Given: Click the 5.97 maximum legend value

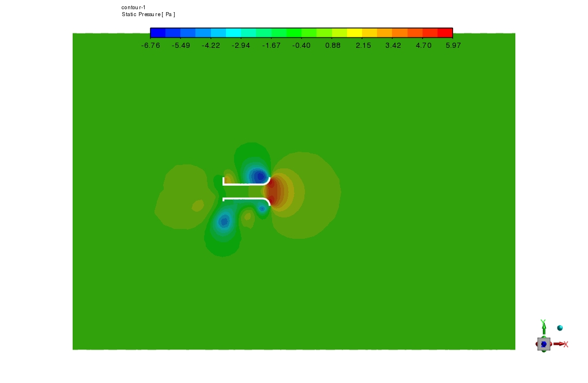Looking at the screenshot, I should tap(453, 46).
